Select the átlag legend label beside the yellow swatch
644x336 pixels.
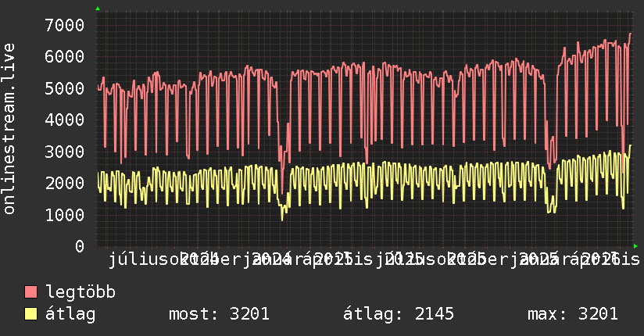70,314
